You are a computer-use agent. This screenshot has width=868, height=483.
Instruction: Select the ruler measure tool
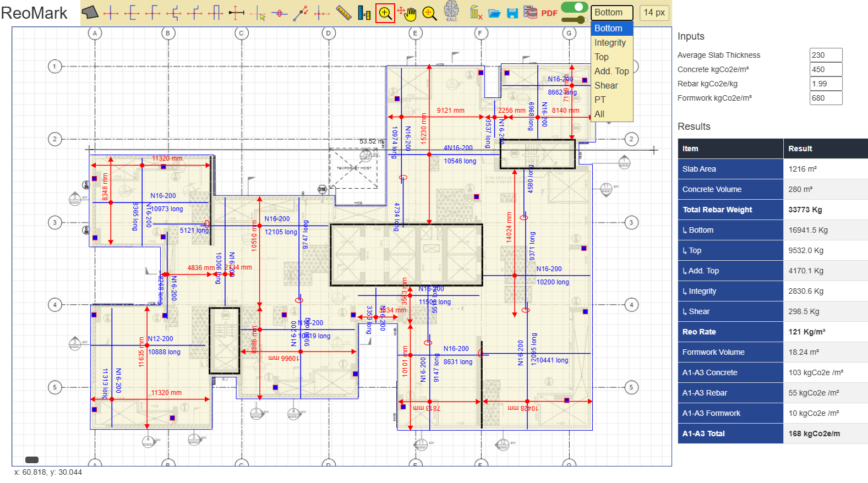tap(343, 13)
